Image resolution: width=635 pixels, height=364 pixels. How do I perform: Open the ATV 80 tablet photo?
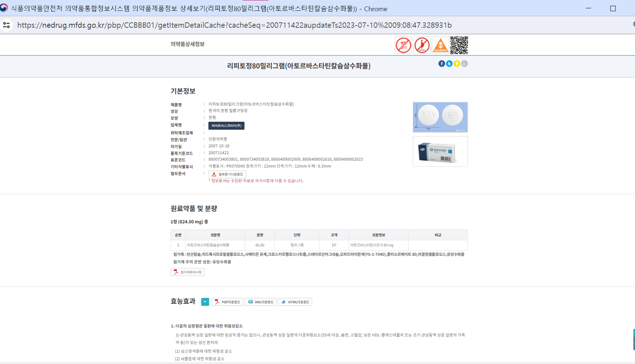point(440,117)
